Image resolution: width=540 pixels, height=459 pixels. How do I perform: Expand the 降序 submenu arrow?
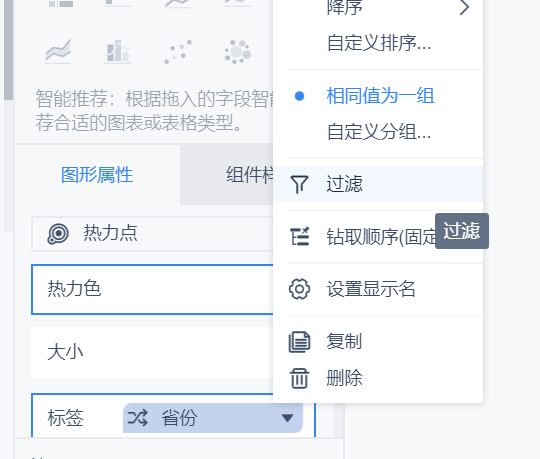[x=464, y=8]
